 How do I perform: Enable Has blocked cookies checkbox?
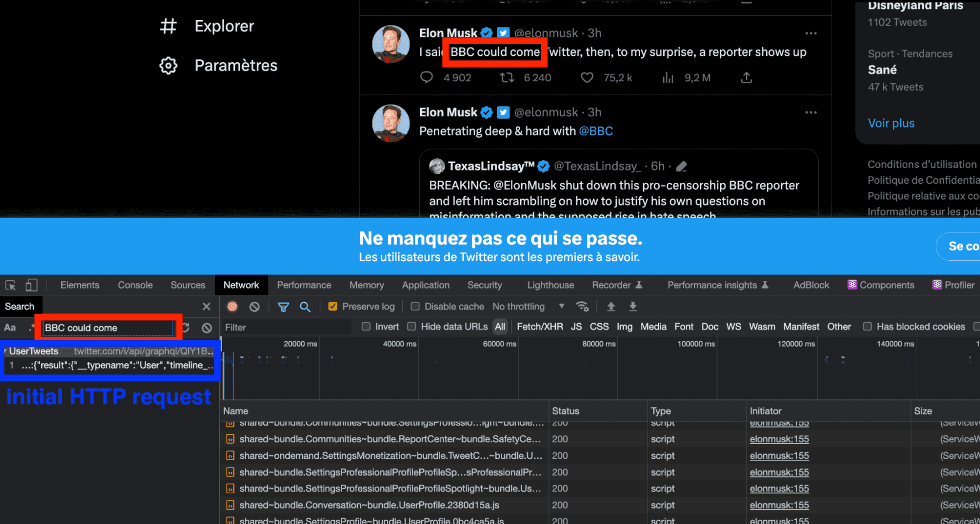tap(868, 326)
